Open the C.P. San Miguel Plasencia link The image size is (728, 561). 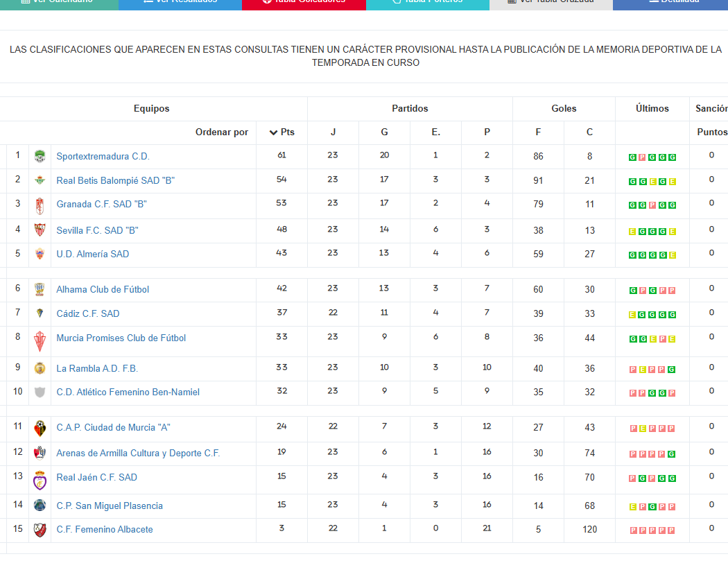tap(110, 506)
